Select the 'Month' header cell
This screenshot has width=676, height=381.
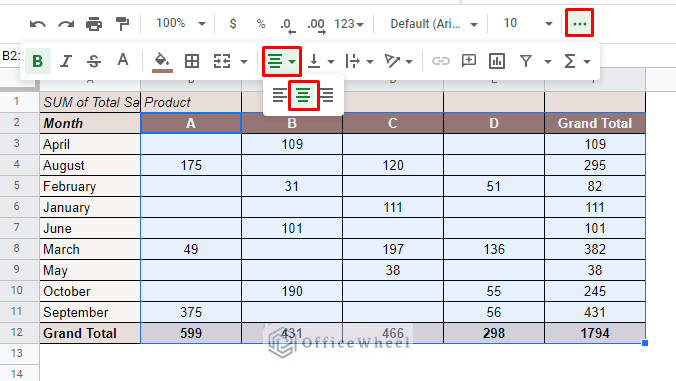90,123
